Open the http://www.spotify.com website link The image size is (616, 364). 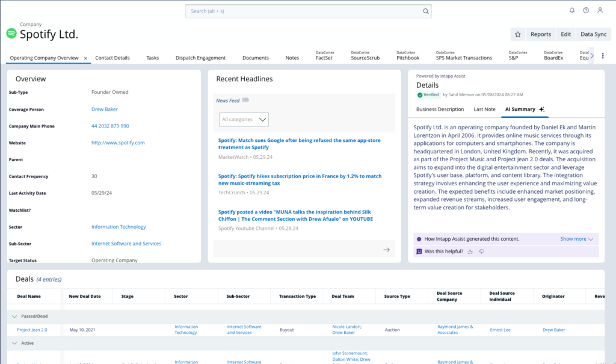pyautogui.click(x=118, y=143)
